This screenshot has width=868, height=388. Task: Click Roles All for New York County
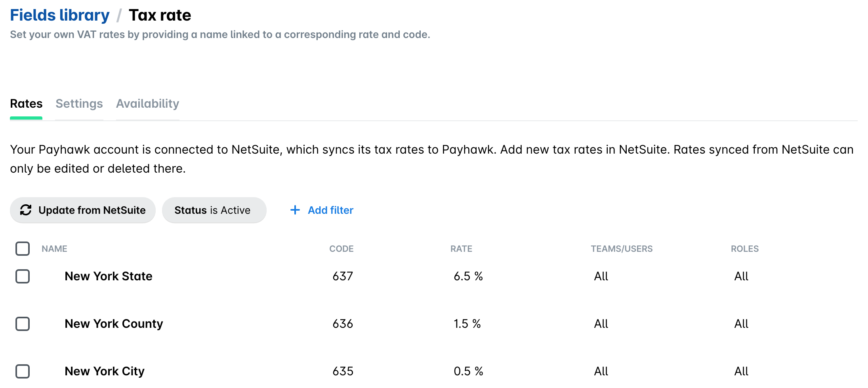[741, 324]
